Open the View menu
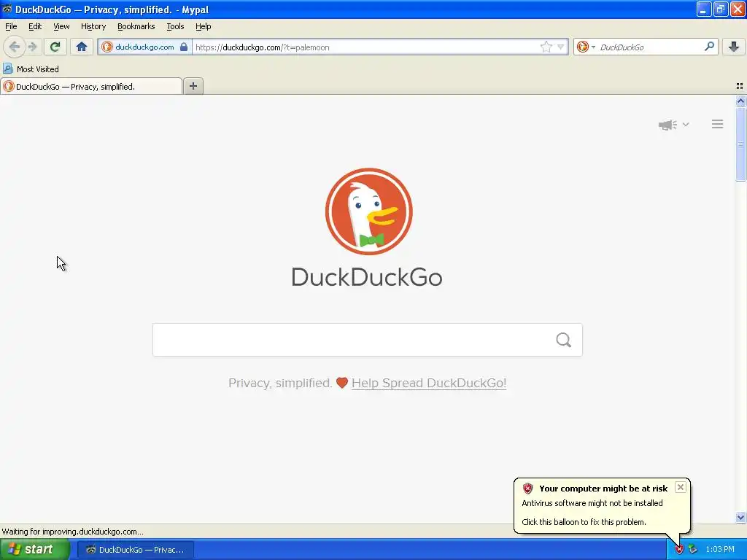Image resolution: width=747 pixels, height=560 pixels. [x=61, y=26]
